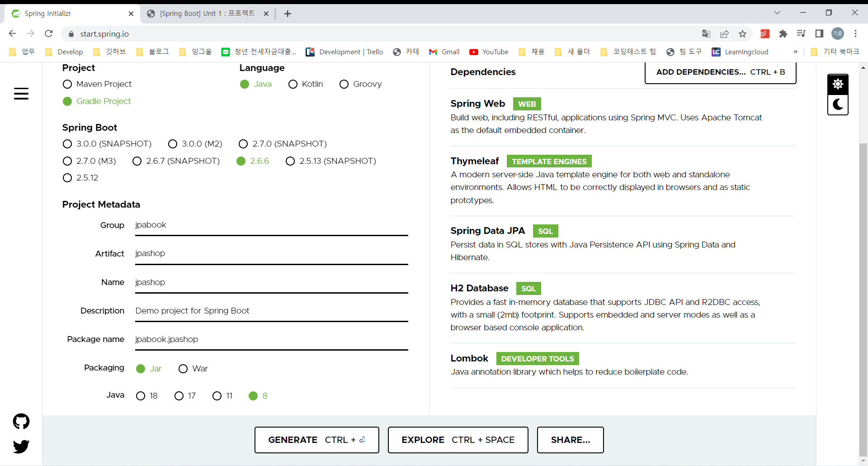Viewport: 868px width, 466px height.
Task: Click the GENERATE button
Action: pos(316,440)
